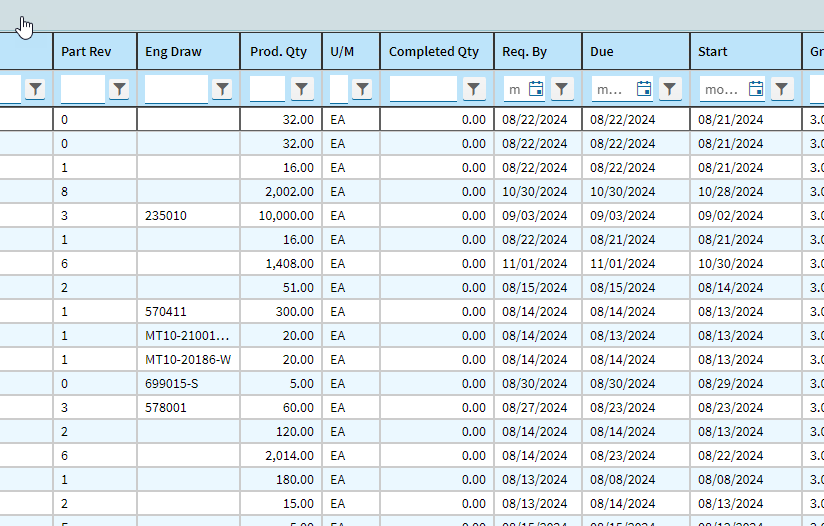Focus the Due date filter field
The width and height of the screenshot is (824, 526).
[x=612, y=89]
